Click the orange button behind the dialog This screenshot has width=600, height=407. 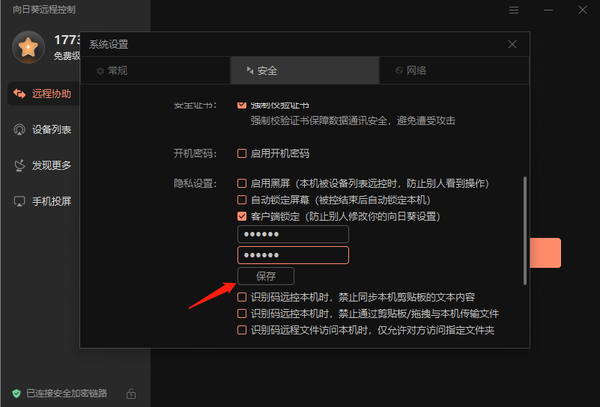pos(546,253)
